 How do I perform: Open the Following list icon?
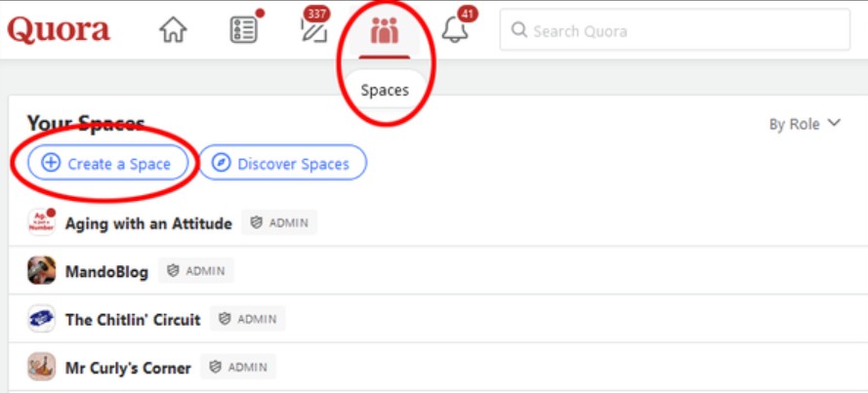click(x=244, y=30)
